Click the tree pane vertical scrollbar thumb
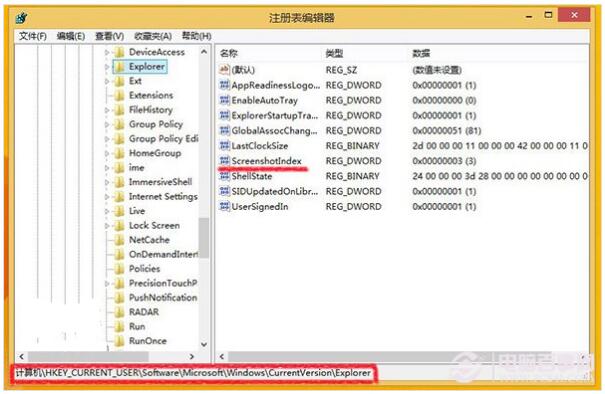Screen dimensions: 605x394 click(x=204, y=238)
